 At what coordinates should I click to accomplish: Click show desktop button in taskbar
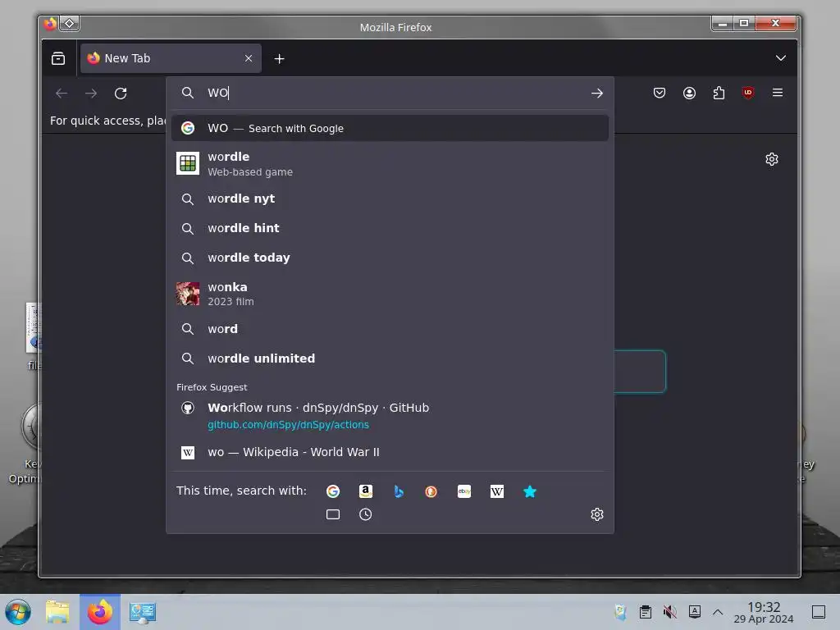819,611
